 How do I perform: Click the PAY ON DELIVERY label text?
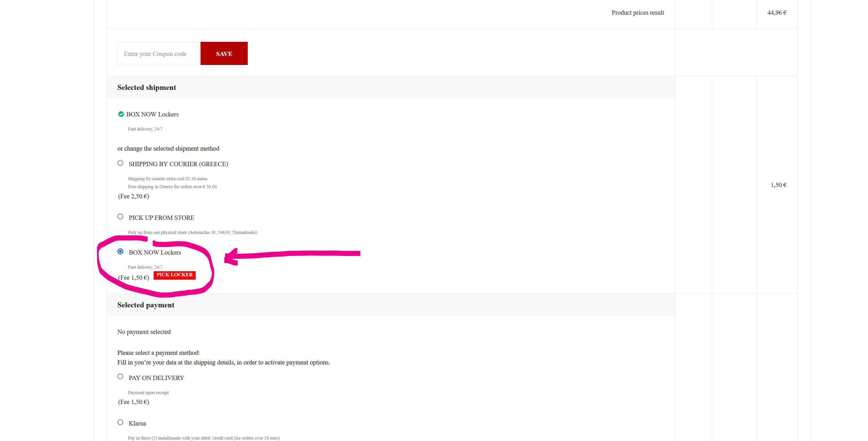pyautogui.click(x=156, y=378)
